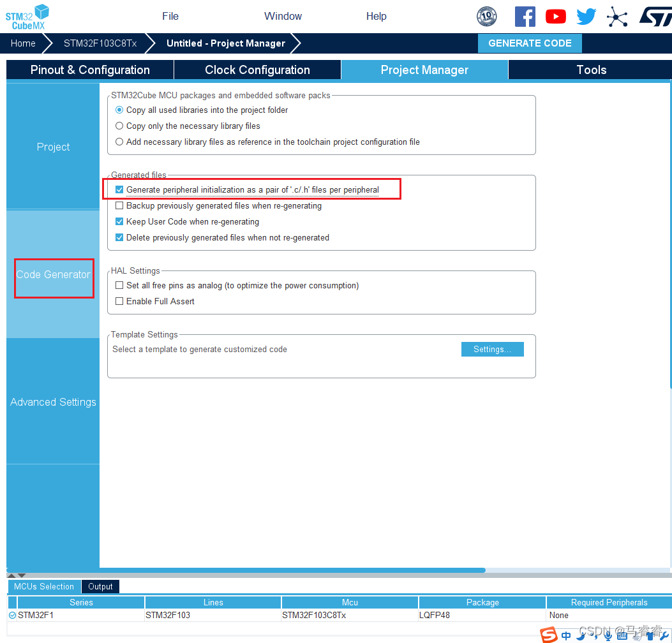
Task: Select the Code Generator side tab
Action: pos(53,274)
